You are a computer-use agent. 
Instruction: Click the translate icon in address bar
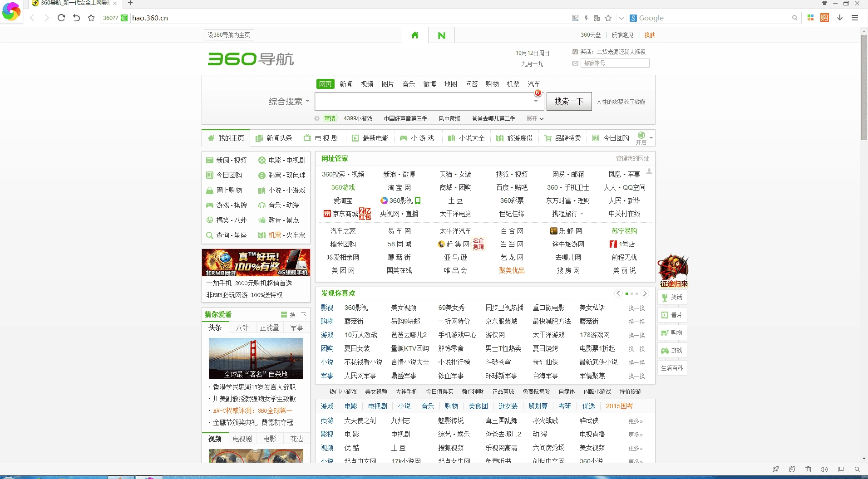(x=597, y=18)
